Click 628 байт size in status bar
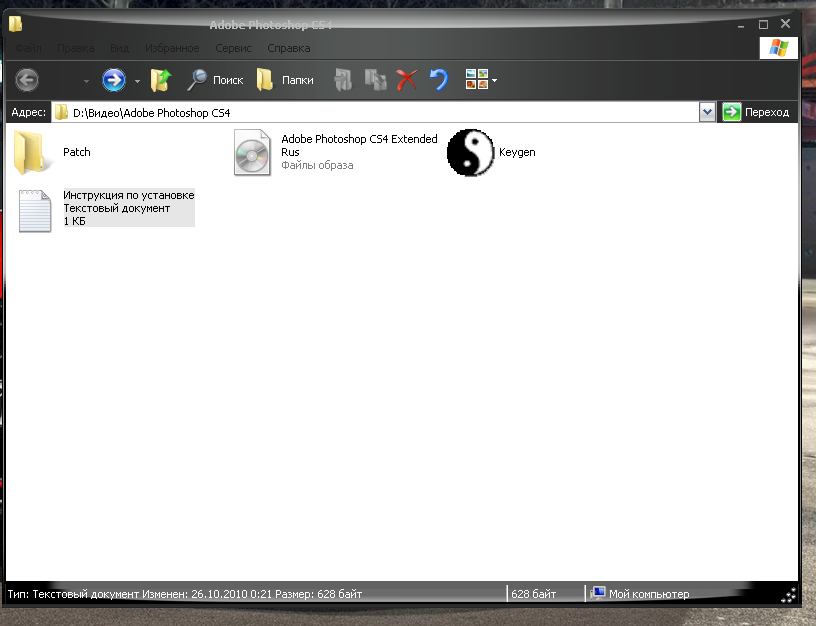 [x=533, y=594]
